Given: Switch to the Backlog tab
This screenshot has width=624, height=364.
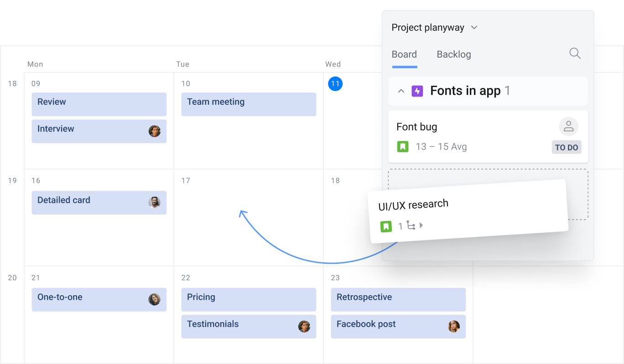Looking at the screenshot, I should click(453, 54).
